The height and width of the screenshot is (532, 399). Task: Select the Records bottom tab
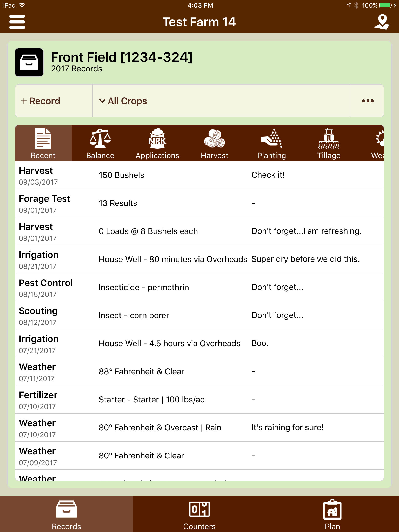pos(66,514)
